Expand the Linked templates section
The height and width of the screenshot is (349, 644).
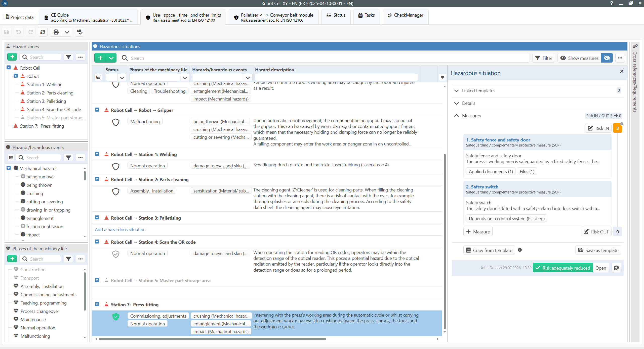pyautogui.click(x=457, y=91)
